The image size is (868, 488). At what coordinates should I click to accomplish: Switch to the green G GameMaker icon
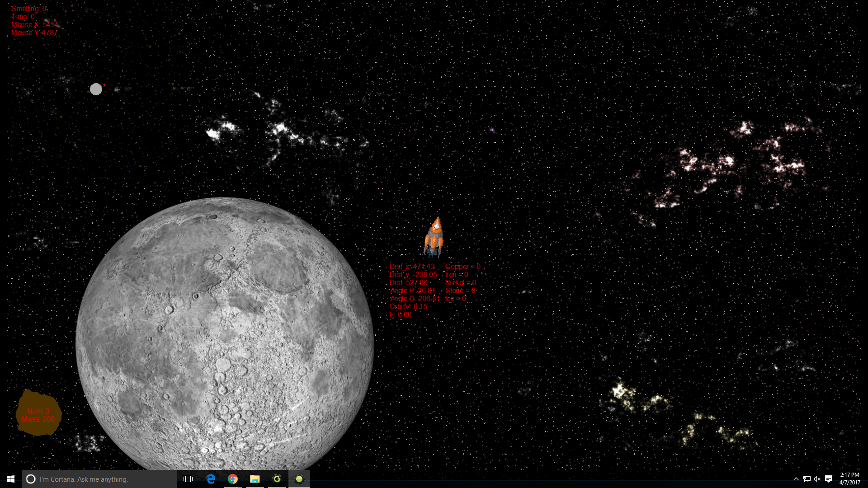[277, 479]
